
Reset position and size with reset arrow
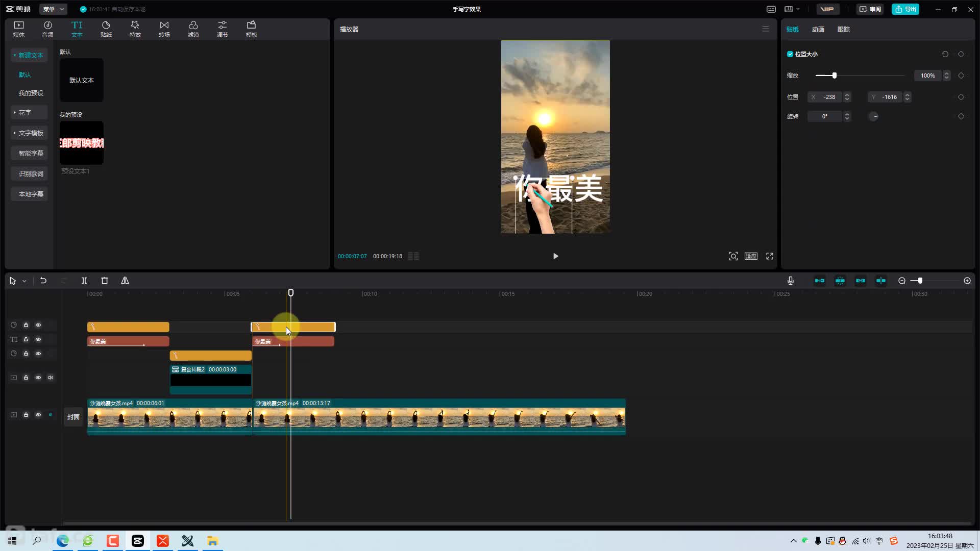(945, 54)
